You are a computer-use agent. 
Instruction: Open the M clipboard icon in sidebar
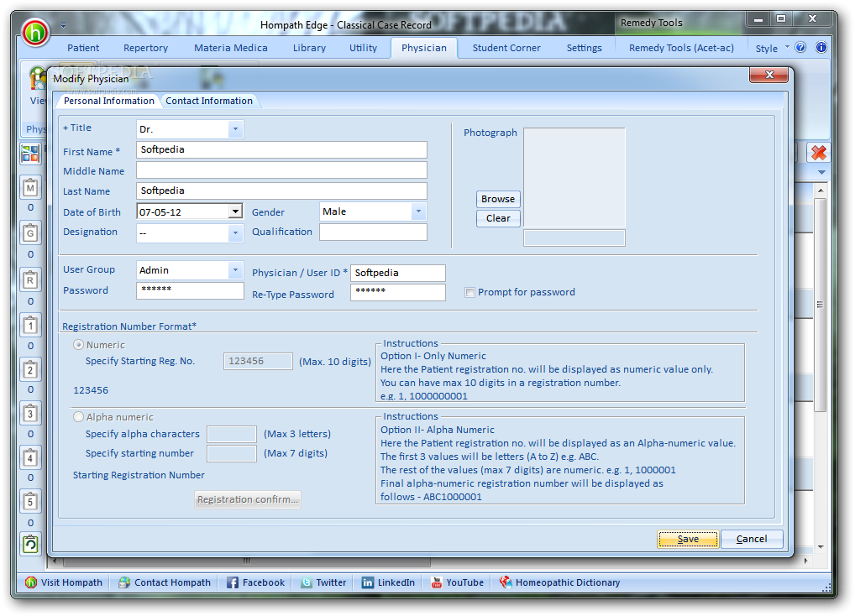pyautogui.click(x=30, y=188)
